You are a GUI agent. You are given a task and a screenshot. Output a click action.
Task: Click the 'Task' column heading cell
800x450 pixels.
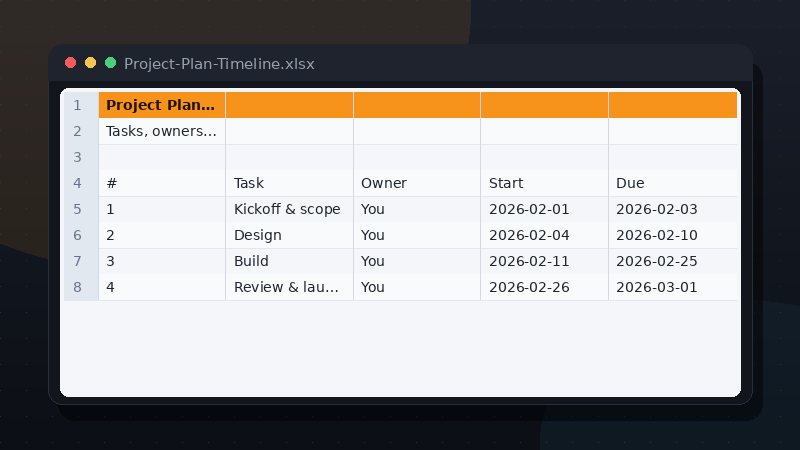(x=289, y=183)
